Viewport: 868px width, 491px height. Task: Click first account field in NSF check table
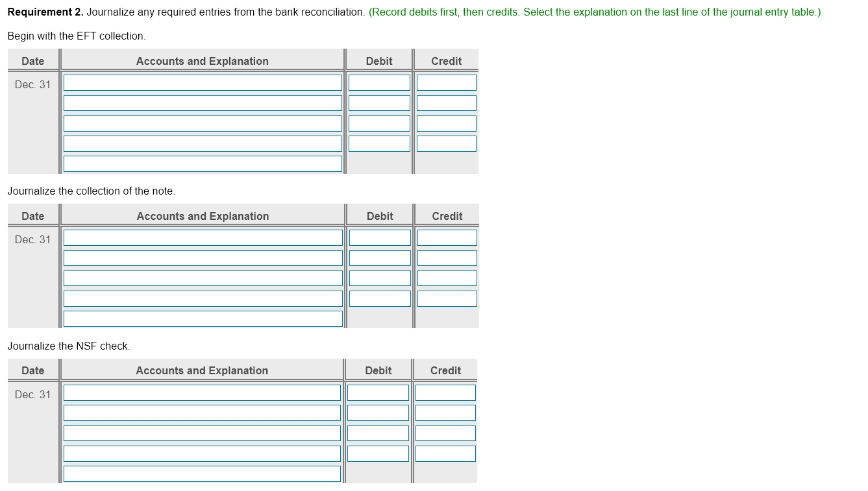(202, 392)
